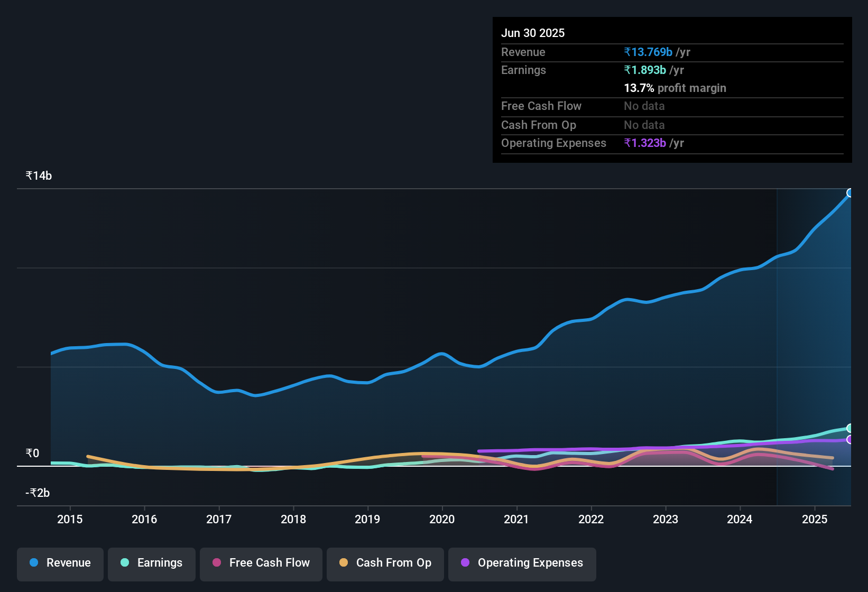
Task: Toggle the Free Cash Flow series off
Action: [x=261, y=563]
